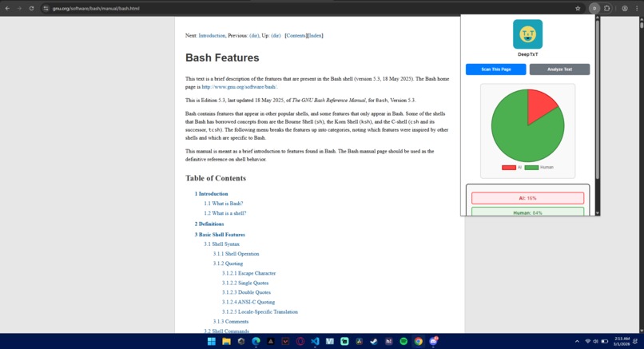Screen dimensions: 644x349
Task: Open '3.1.2.1 Escape Character' entry
Action: (249, 273)
